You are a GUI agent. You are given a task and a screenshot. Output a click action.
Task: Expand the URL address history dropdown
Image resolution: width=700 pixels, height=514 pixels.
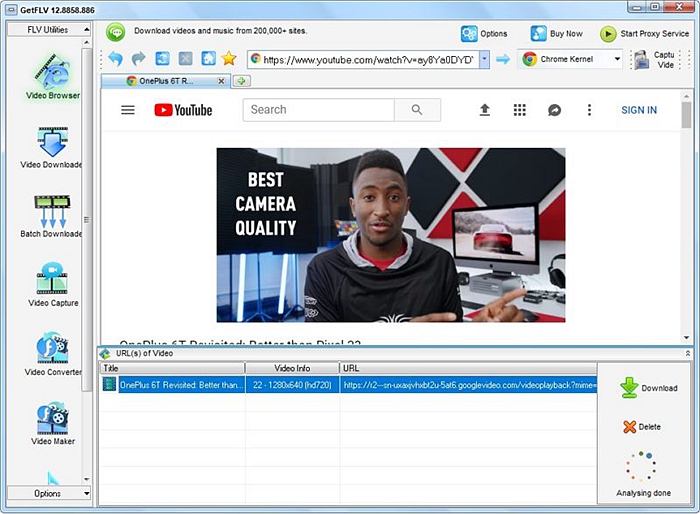(484, 59)
